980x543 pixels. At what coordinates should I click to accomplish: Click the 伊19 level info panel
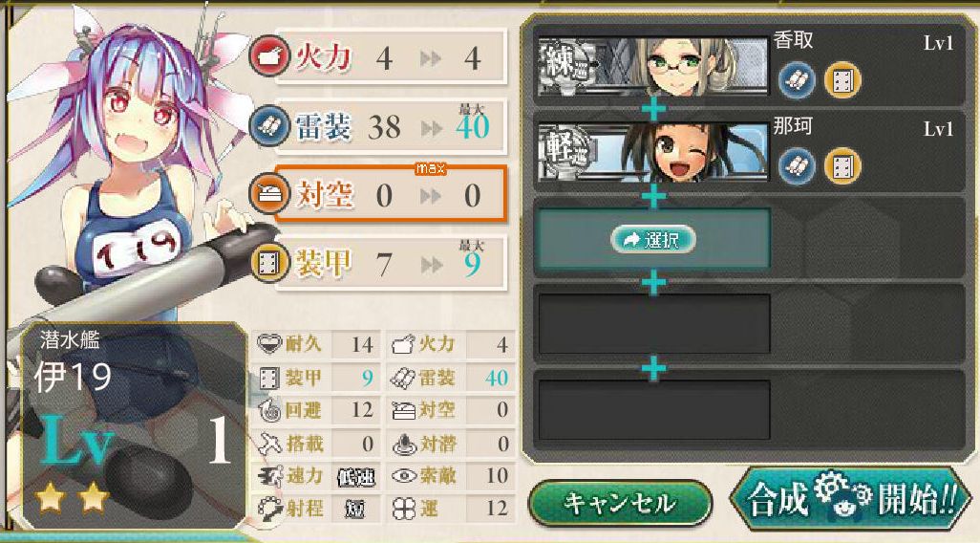click(133, 426)
